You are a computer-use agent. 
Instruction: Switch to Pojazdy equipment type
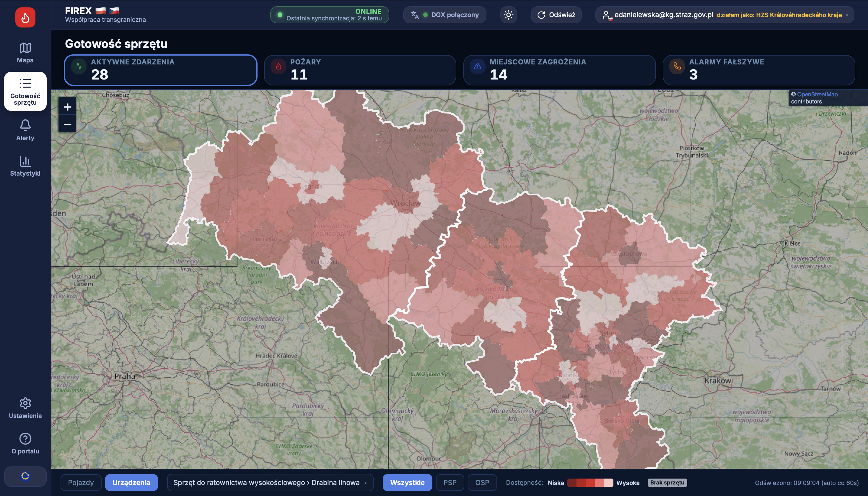pyautogui.click(x=81, y=482)
